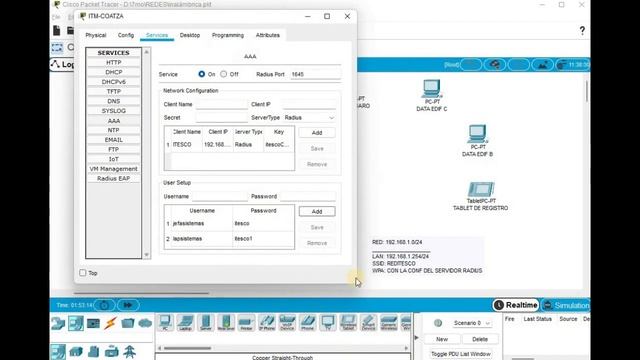Switch to Simulation mode
The height and width of the screenshot is (360, 640).
click(x=567, y=305)
